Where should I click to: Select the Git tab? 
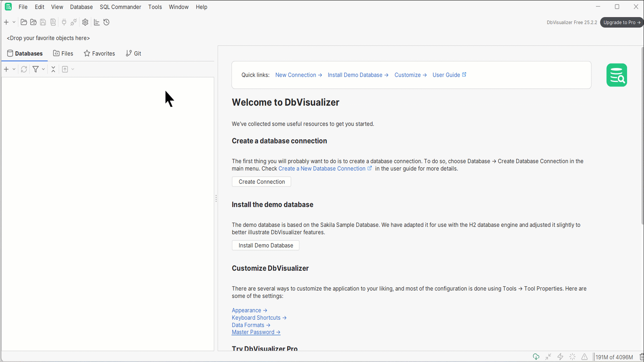[133, 53]
